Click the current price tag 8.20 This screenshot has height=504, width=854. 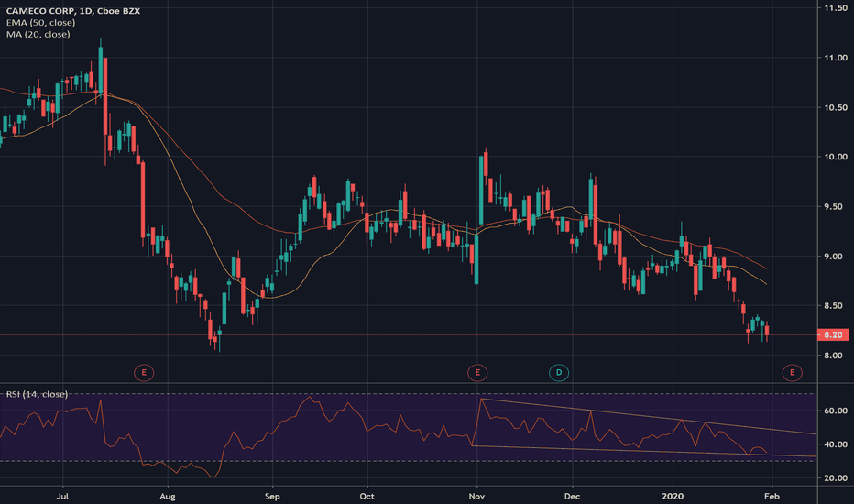click(833, 334)
